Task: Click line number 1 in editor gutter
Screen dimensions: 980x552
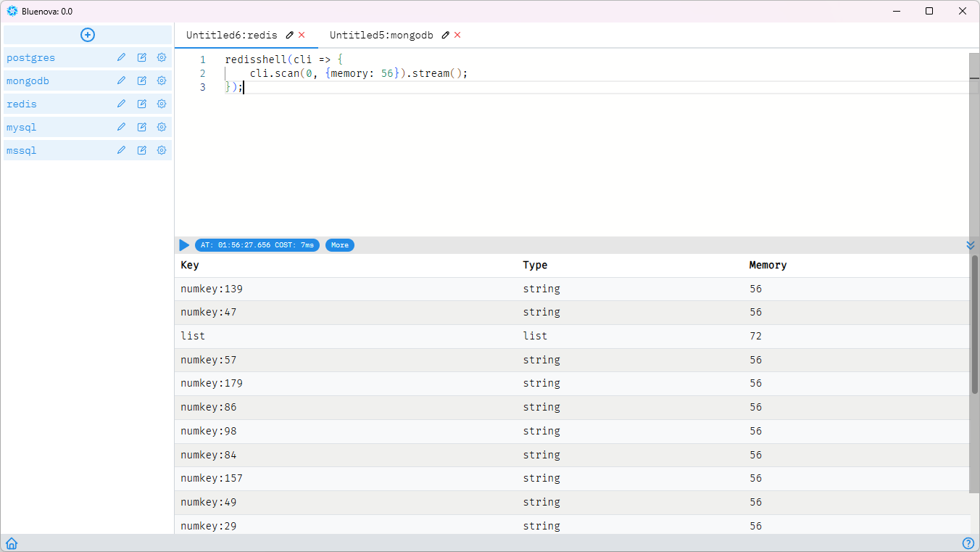Action: 203,59
